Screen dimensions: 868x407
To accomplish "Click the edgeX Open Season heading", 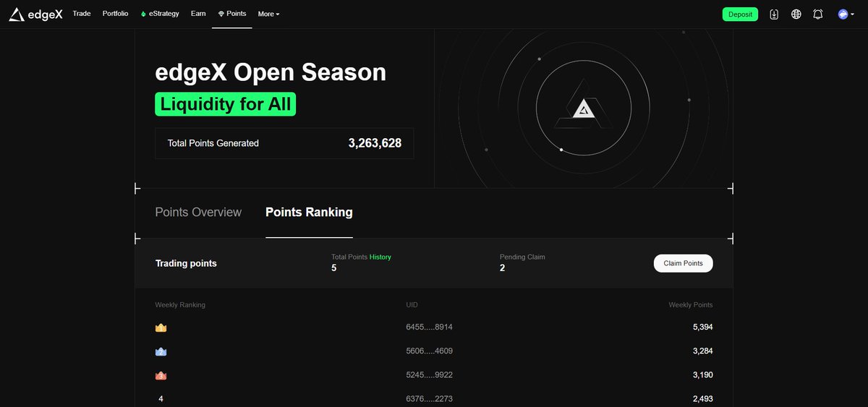I will [271, 72].
